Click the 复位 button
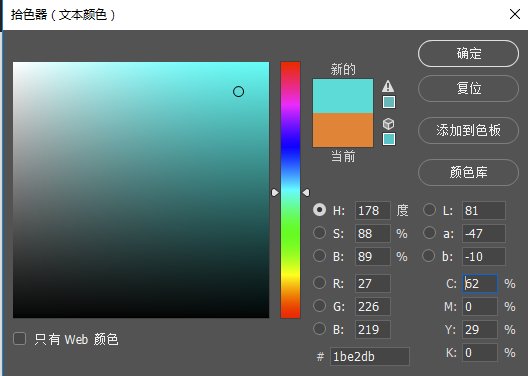The image size is (528, 376). pyautogui.click(x=468, y=89)
